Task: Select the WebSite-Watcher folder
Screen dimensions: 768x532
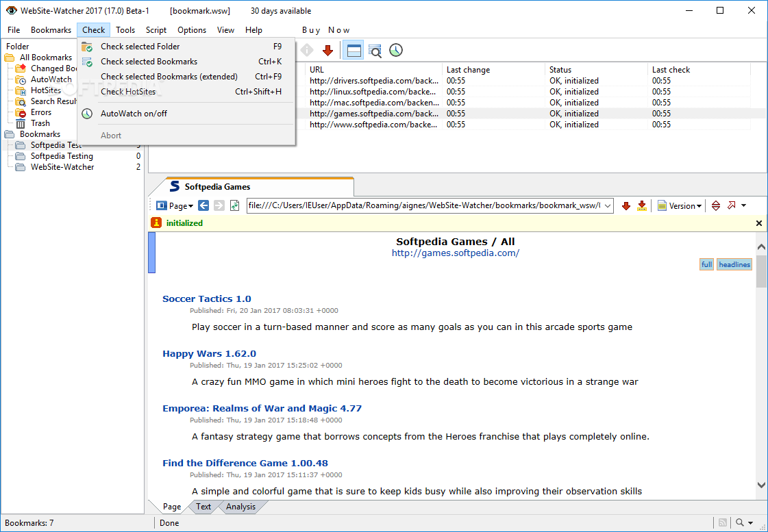Action: click(x=62, y=167)
